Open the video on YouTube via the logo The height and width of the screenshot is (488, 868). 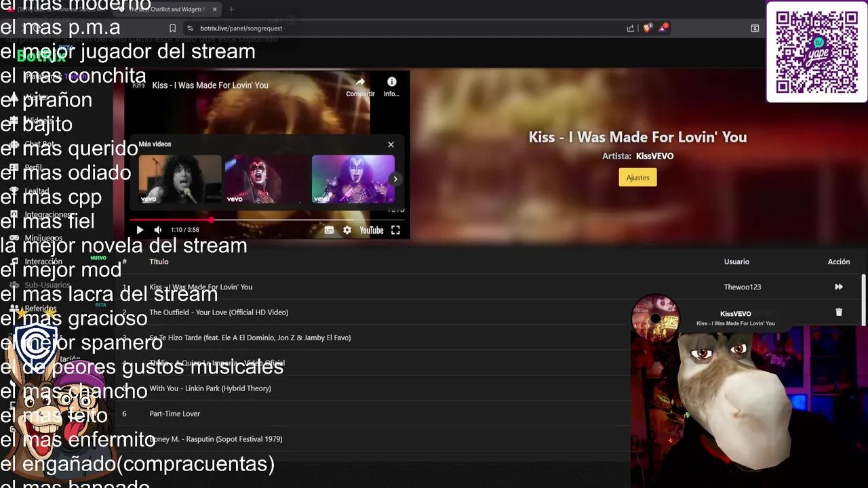pos(372,230)
